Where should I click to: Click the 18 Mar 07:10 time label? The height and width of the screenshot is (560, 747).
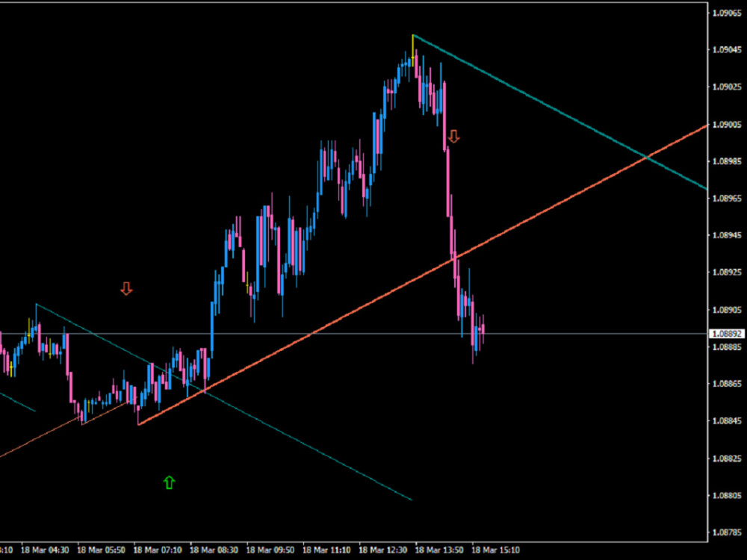[x=157, y=550]
